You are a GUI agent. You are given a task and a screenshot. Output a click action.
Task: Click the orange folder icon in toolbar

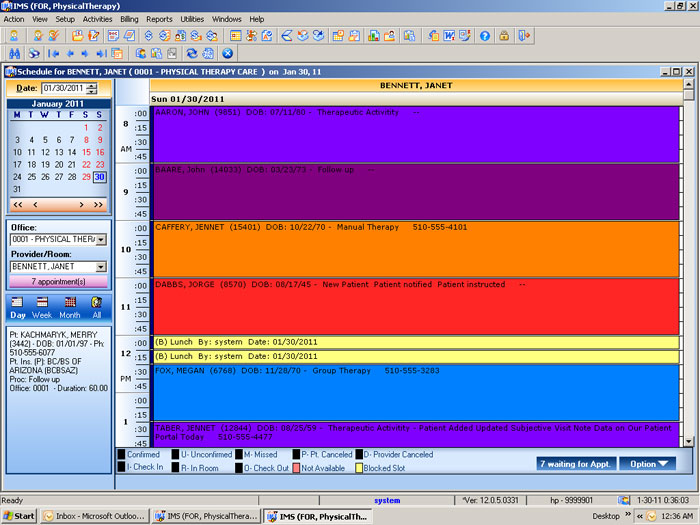pos(78,36)
